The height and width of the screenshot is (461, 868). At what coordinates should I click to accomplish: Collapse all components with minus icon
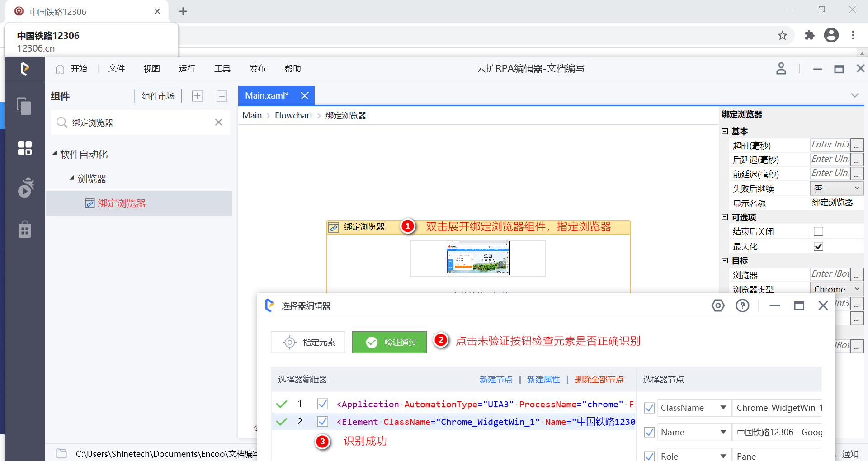point(222,96)
